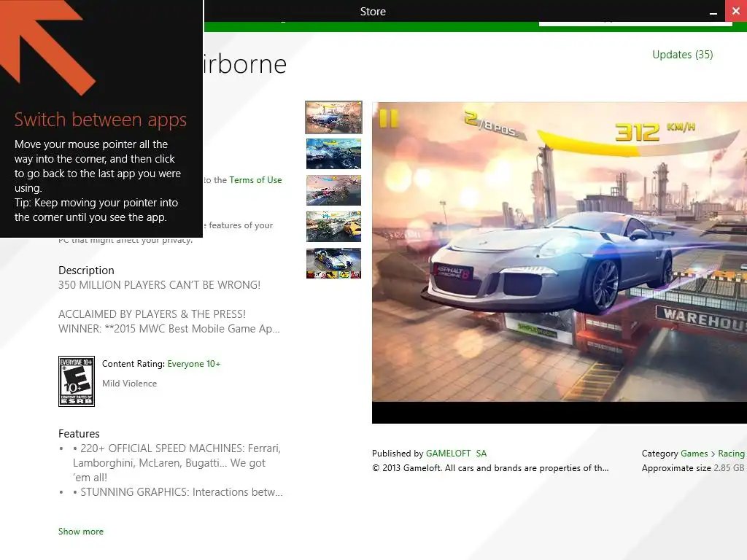
Task: Select the fifth screenshot thumbnail
Action: tap(333, 262)
